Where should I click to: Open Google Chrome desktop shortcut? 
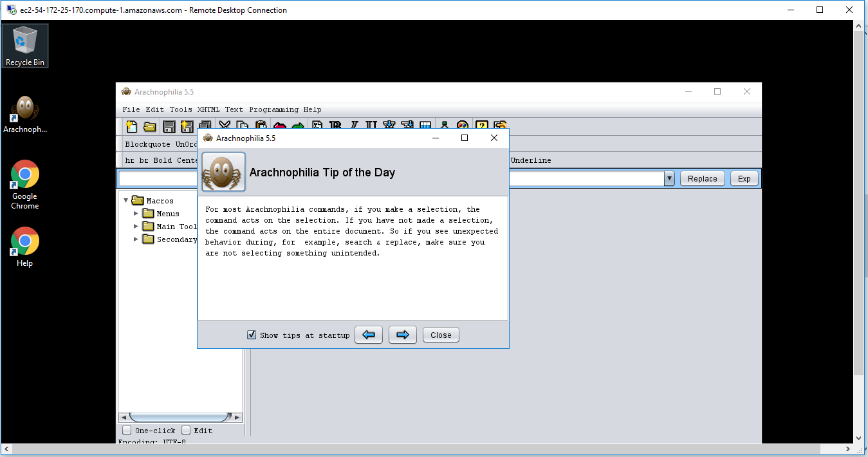click(25, 185)
